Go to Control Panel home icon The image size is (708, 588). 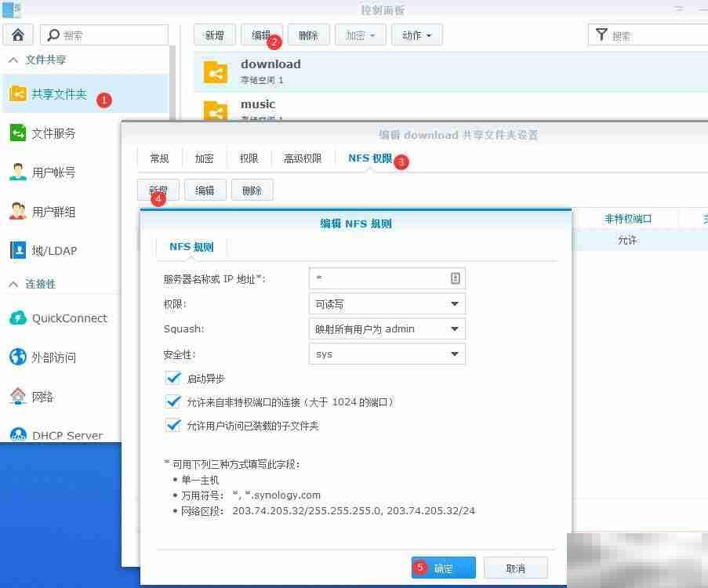(x=18, y=34)
